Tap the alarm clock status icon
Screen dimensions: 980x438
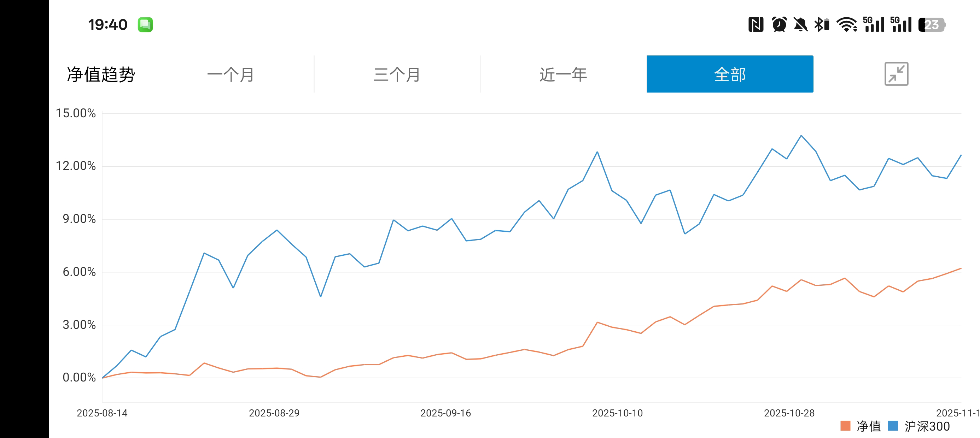tap(779, 25)
